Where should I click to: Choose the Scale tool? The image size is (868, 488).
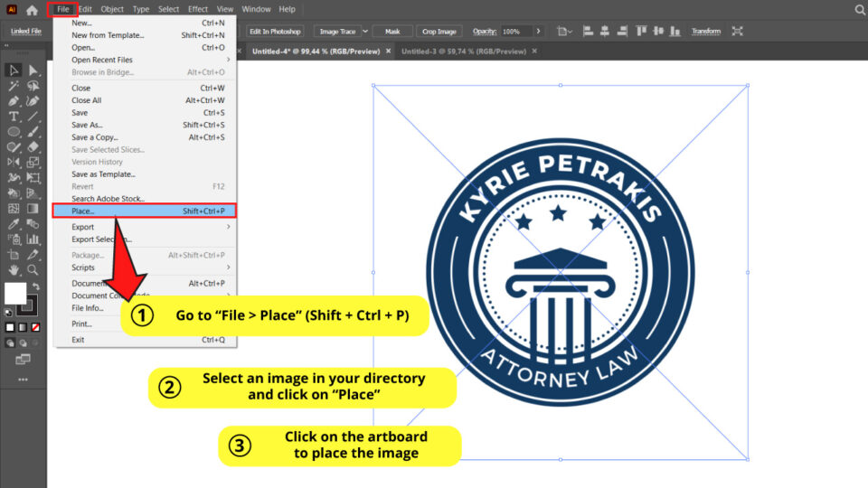[33, 162]
